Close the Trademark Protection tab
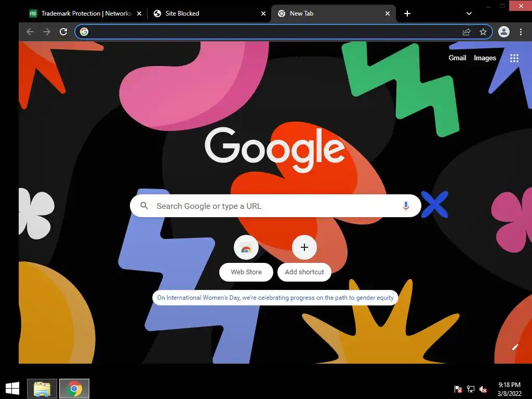Screen dimensions: 532x399 click(x=139, y=14)
